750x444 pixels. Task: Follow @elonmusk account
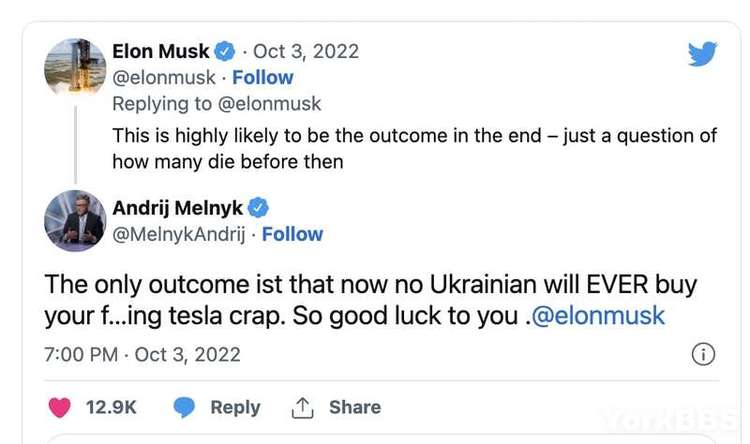pos(263,77)
